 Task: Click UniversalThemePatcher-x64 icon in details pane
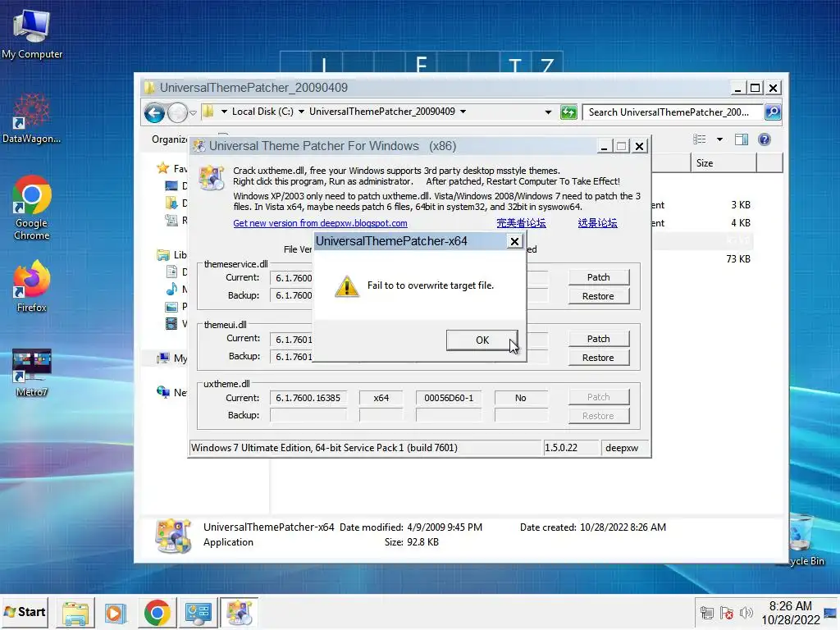point(173,536)
